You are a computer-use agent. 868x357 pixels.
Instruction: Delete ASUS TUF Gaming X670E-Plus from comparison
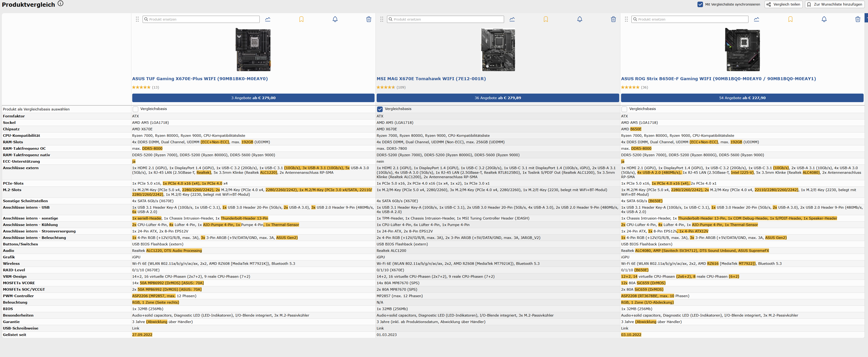(x=369, y=19)
